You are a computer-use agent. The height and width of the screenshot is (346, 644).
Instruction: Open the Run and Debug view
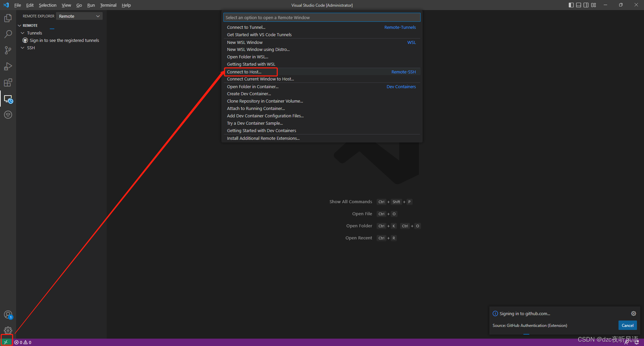tap(8, 66)
